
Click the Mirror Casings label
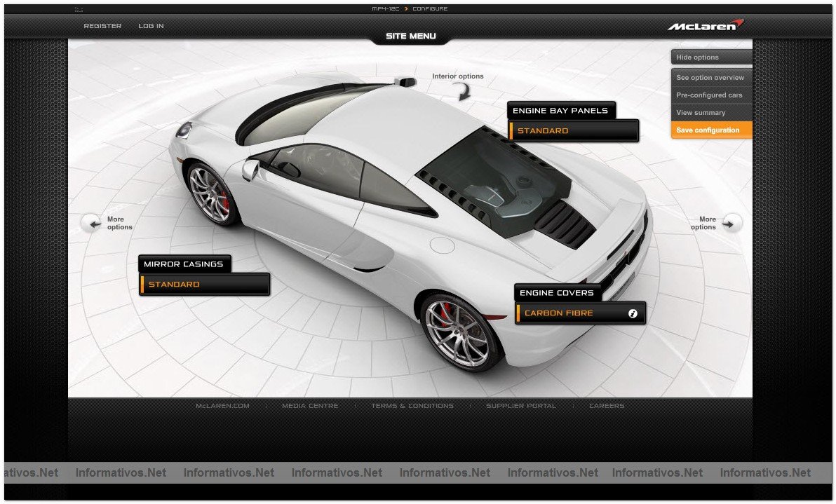click(x=184, y=264)
